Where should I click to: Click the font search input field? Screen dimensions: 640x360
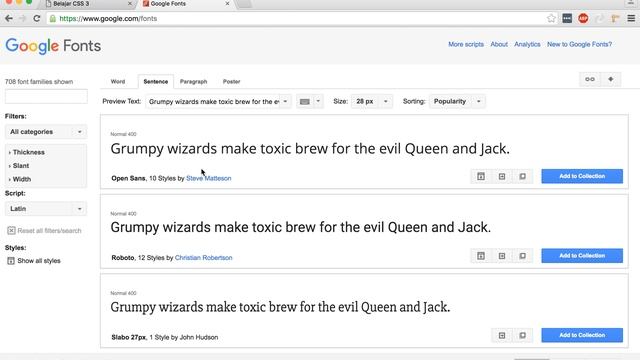[x=46, y=96]
